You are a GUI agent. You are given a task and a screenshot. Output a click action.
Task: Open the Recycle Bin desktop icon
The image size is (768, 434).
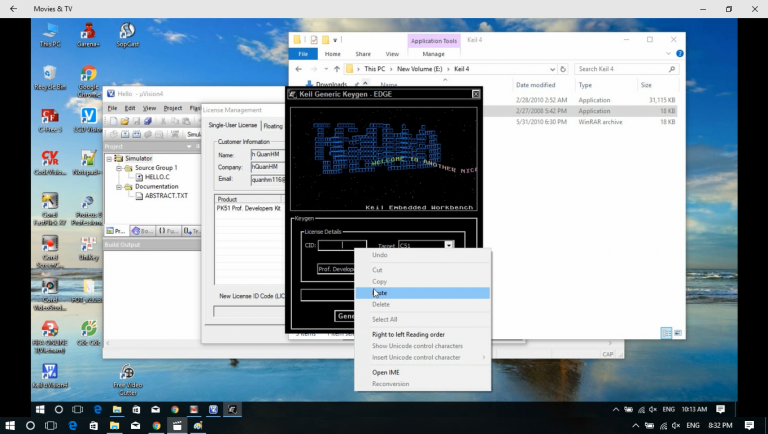coord(45,77)
